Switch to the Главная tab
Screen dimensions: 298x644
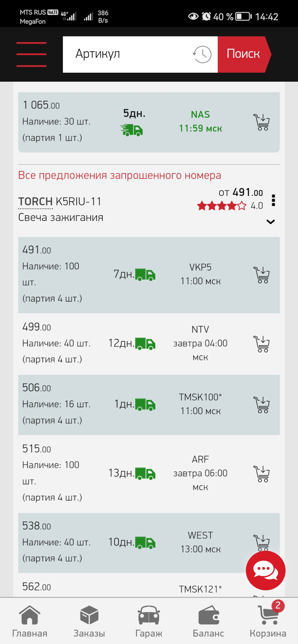point(30,622)
